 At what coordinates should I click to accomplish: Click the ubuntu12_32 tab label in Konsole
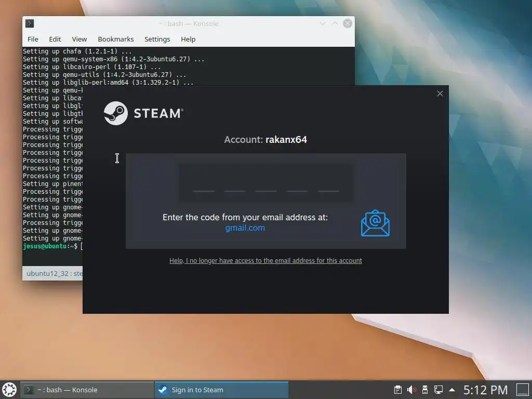pyautogui.click(x=54, y=273)
